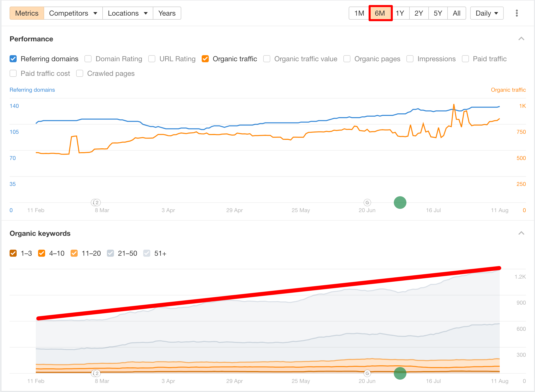The image size is (535, 392).
Task: Open the Competitors dropdown
Action: point(73,13)
